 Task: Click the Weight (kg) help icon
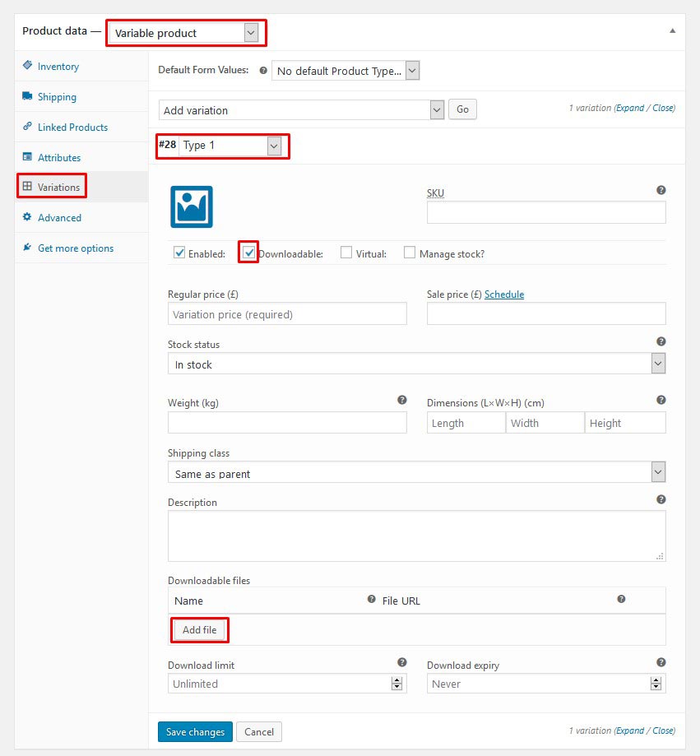point(401,400)
